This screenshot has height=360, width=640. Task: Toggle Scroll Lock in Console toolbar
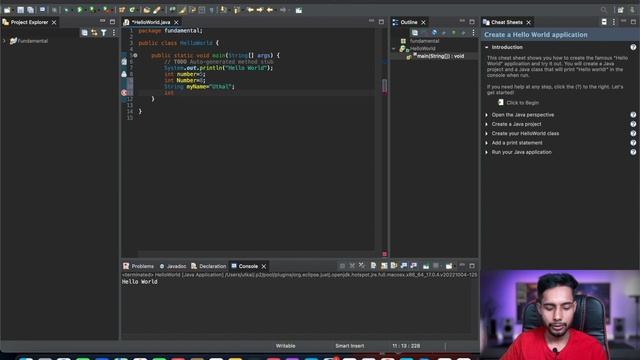[384, 266]
